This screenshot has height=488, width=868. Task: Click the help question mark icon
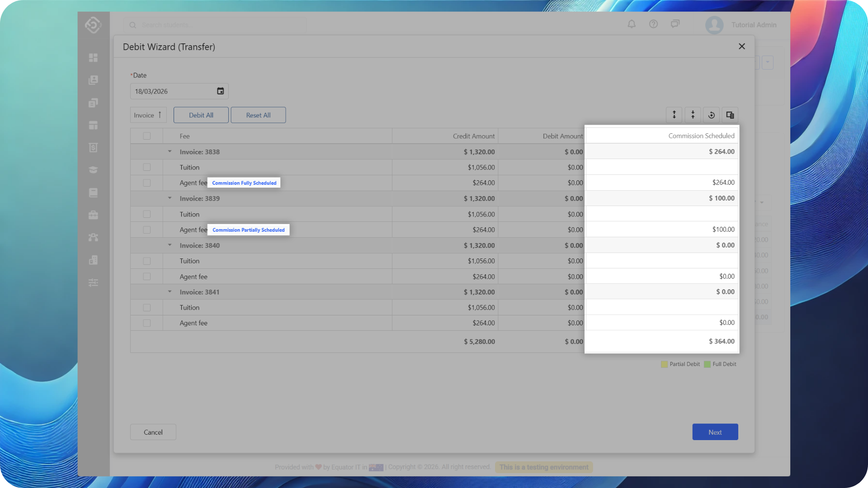pyautogui.click(x=653, y=24)
